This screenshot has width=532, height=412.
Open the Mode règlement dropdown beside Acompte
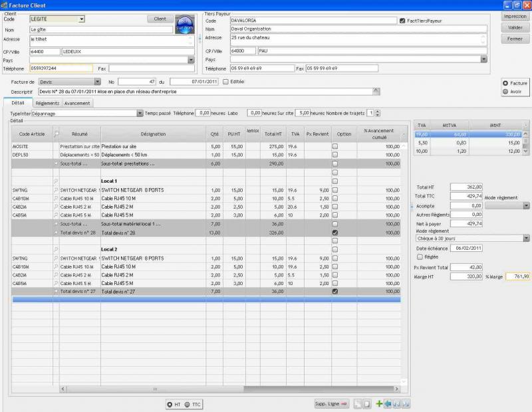(x=526, y=205)
